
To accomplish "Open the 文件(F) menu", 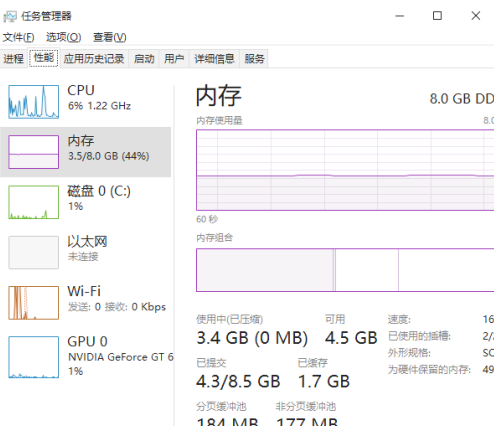I will point(18,37).
